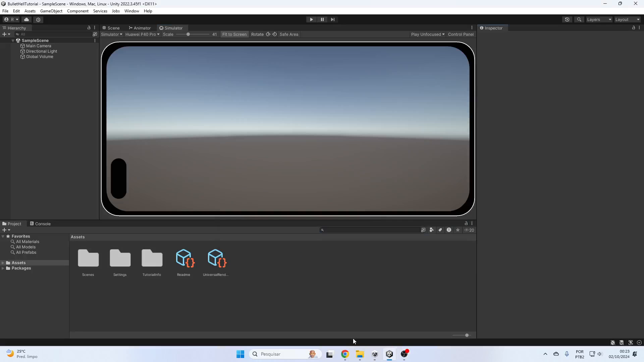Toggle the Project panel lock
Screen dimensions: 644x362
tap(466, 223)
